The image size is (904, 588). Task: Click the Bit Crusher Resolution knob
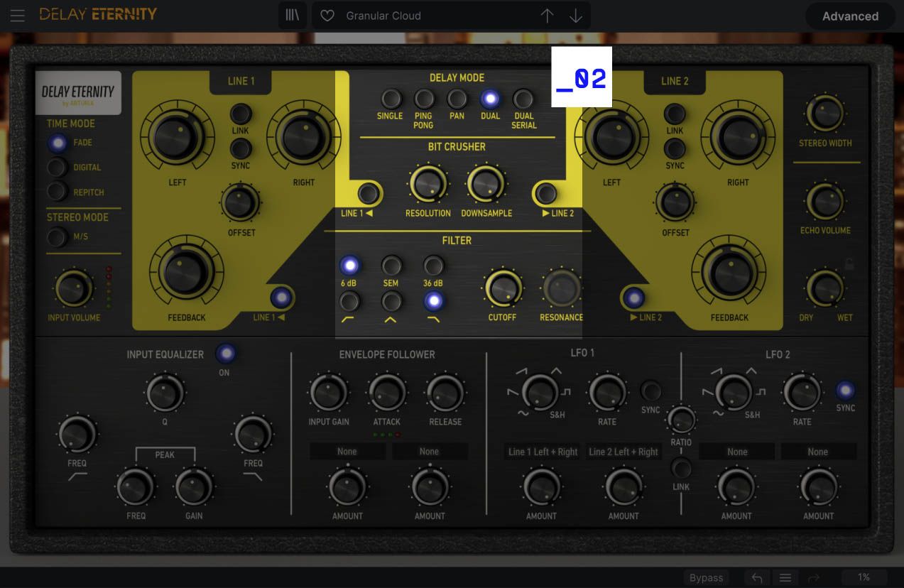pos(428,185)
